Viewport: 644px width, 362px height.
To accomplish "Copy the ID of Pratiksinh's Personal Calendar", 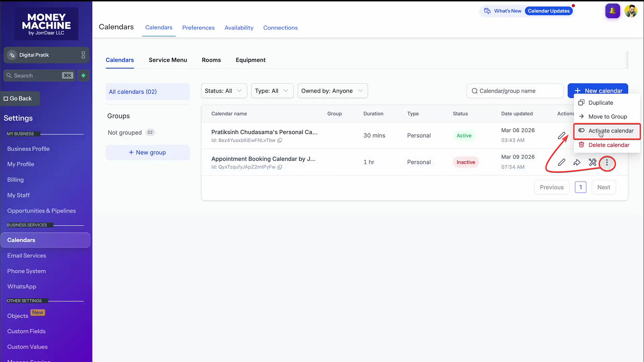I will pyautogui.click(x=280, y=141).
